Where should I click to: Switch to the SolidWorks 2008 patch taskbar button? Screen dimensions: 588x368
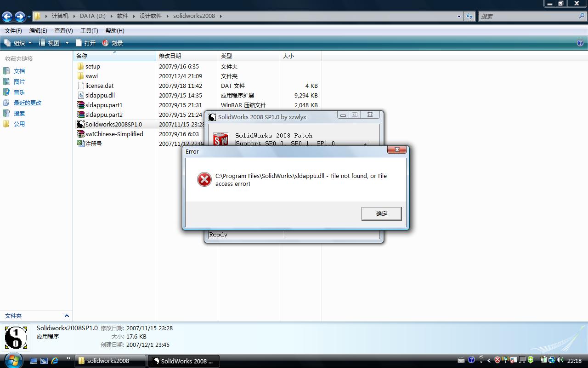183,361
